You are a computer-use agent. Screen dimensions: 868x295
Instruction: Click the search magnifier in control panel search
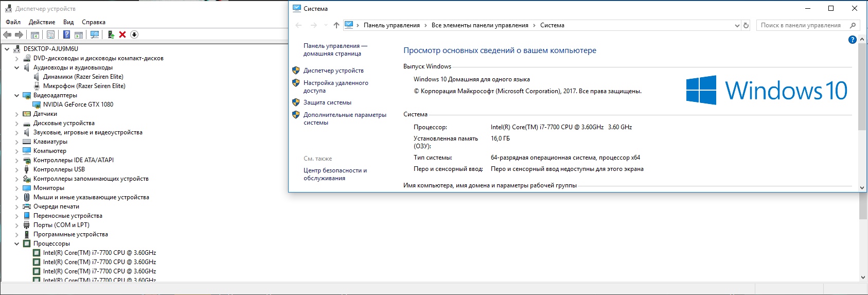(x=853, y=25)
